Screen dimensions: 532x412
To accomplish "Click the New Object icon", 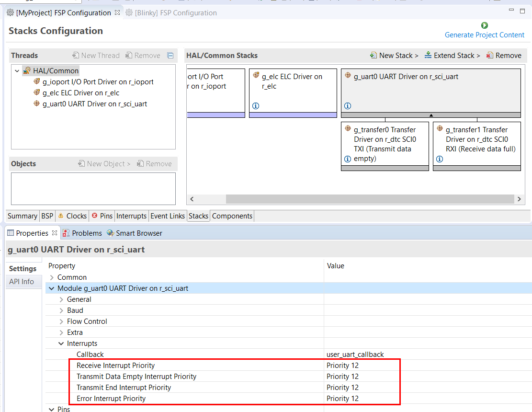I will coord(81,163).
